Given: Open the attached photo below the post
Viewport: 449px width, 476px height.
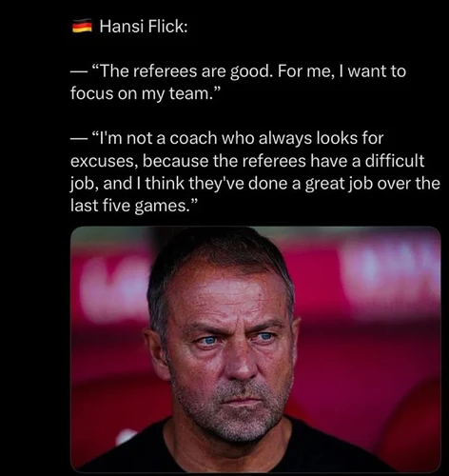Looking at the screenshot, I should [x=256, y=349].
